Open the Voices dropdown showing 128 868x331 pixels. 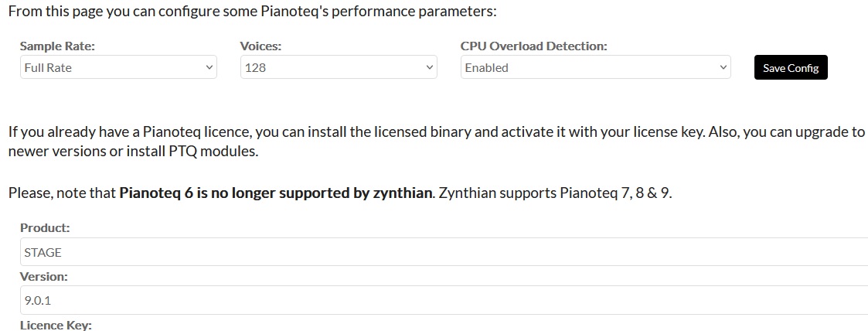click(337, 68)
